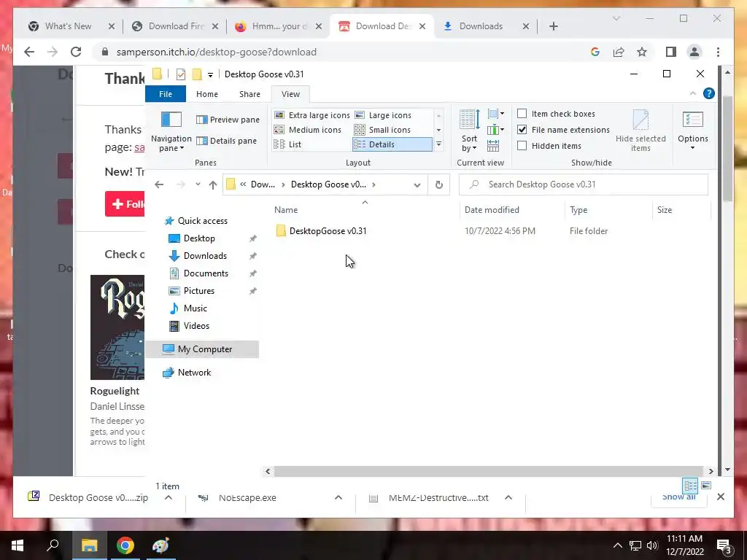Toggle the Details pane
This screenshot has width=747, height=560.
[226, 141]
